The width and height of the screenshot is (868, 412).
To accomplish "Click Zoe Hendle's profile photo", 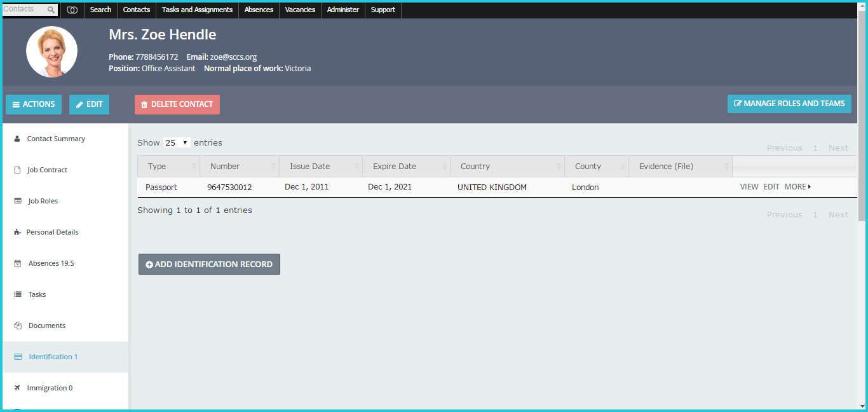I will (51, 52).
